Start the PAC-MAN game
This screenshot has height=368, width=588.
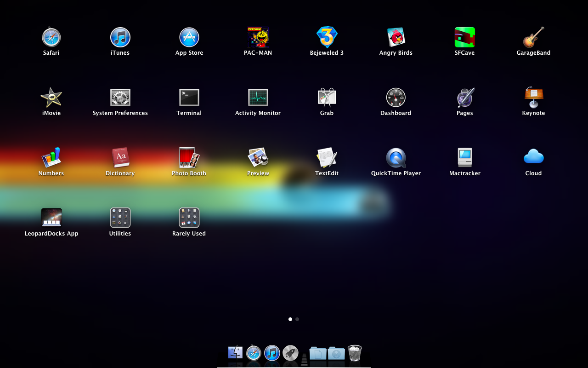pyautogui.click(x=258, y=38)
